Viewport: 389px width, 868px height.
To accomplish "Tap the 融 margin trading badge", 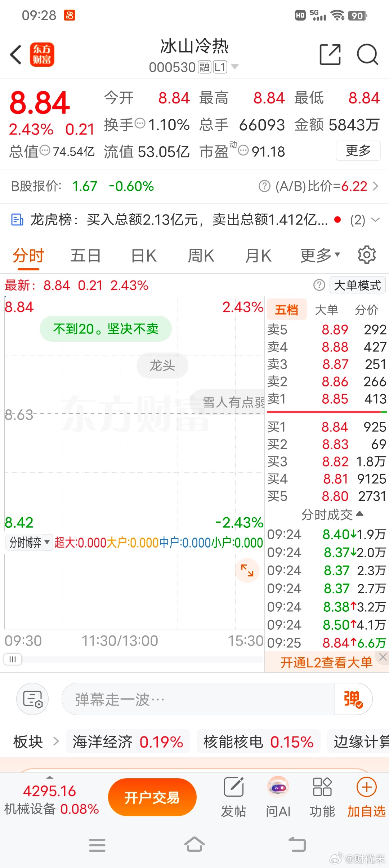I will pyautogui.click(x=205, y=67).
